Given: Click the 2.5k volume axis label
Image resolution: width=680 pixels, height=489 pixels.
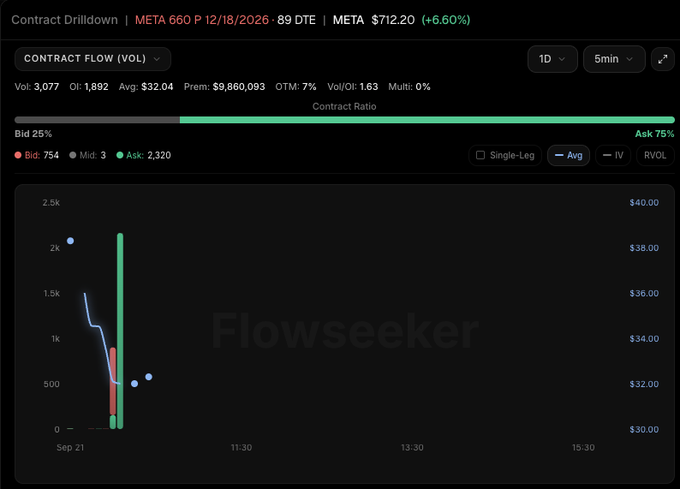Looking at the screenshot, I should point(51,202).
